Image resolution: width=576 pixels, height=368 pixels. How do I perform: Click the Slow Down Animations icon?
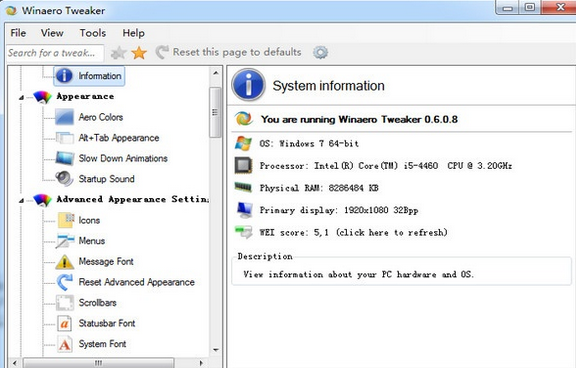(x=65, y=158)
